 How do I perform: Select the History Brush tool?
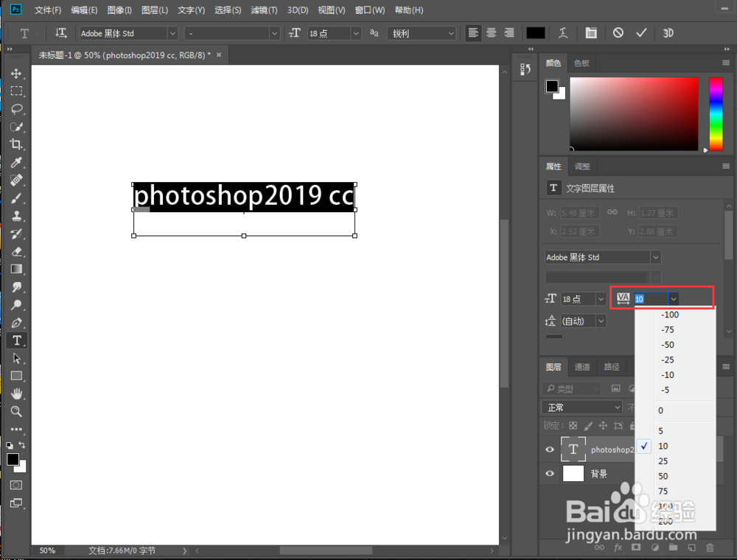(16, 234)
